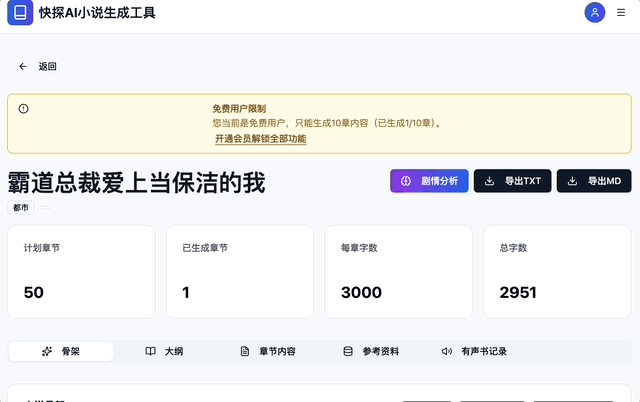The width and height of the screenshot is (640, 402).
Task: Click the book logo icon in header
Action: pos(20,13)
